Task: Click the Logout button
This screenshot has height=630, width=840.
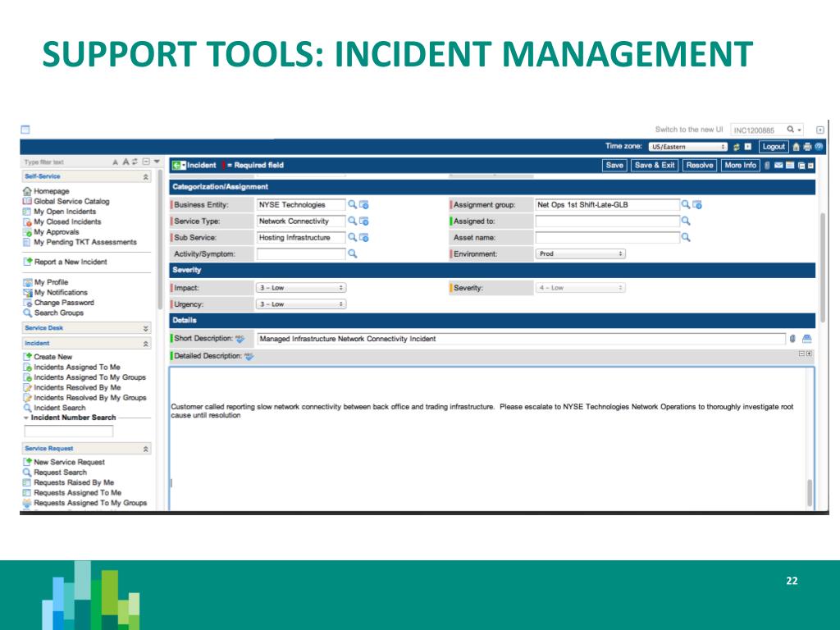Action: click(x=774, y=147)
